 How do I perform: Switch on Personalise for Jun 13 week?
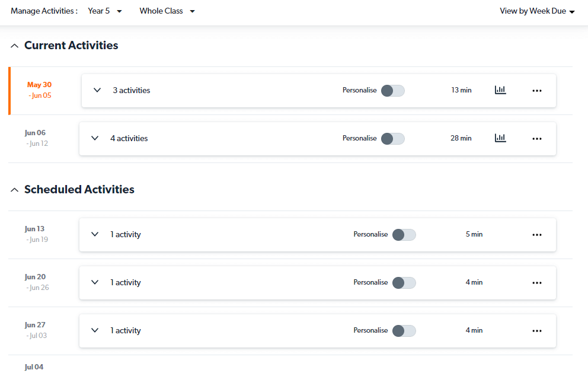[x=404, y=235]
